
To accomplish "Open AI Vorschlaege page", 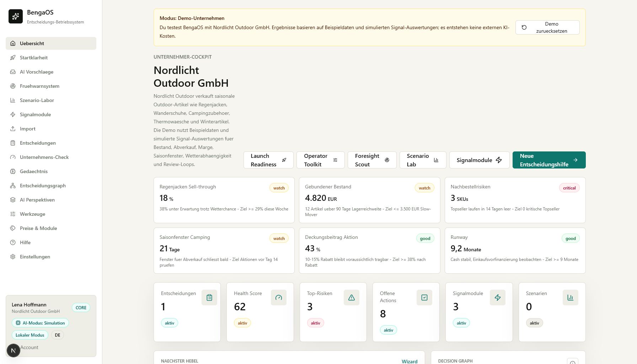I will point(51,72).
